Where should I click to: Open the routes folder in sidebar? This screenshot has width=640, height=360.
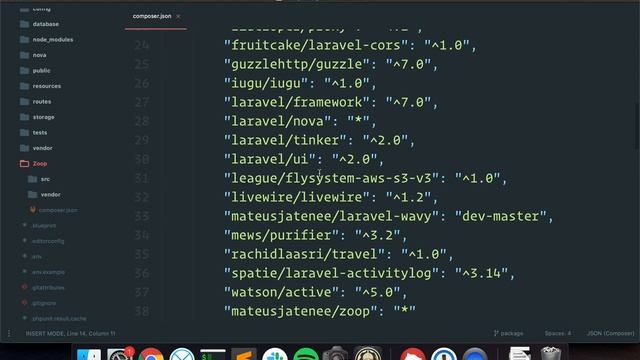click(x=42, y=102)
